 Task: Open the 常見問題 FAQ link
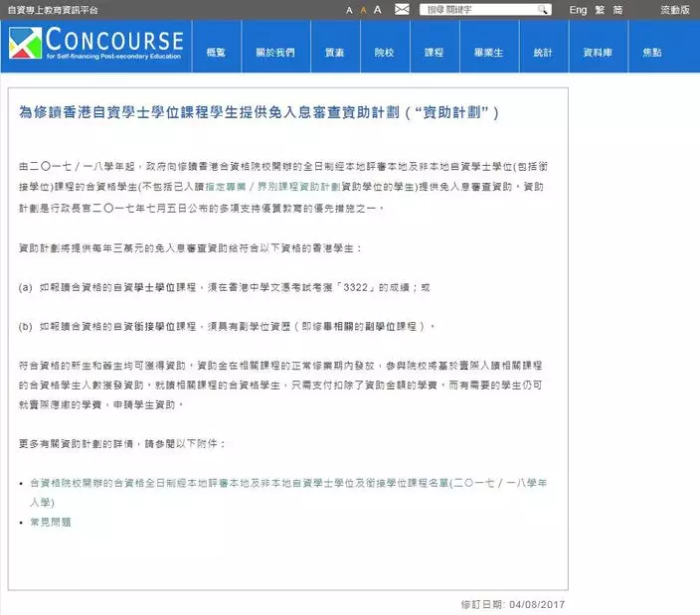point(52,522)
